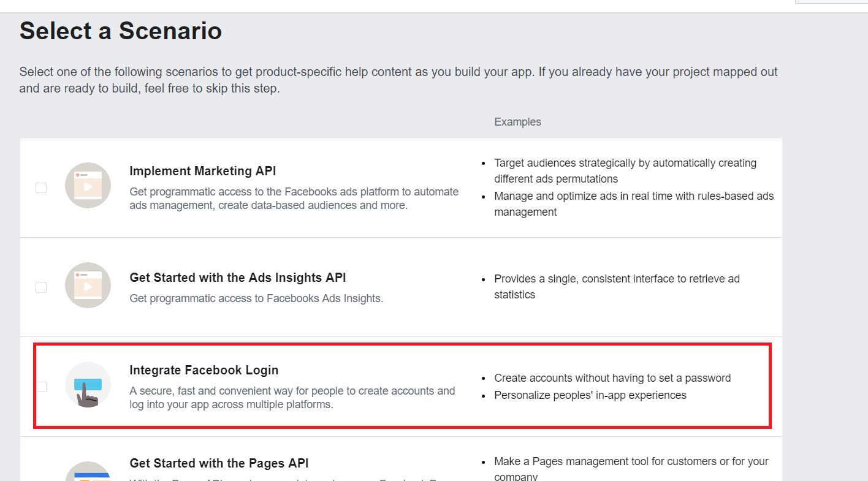Click the Marketing API description text
The height and width of the screenshot is (481, 868).
(x=294, y=199)
